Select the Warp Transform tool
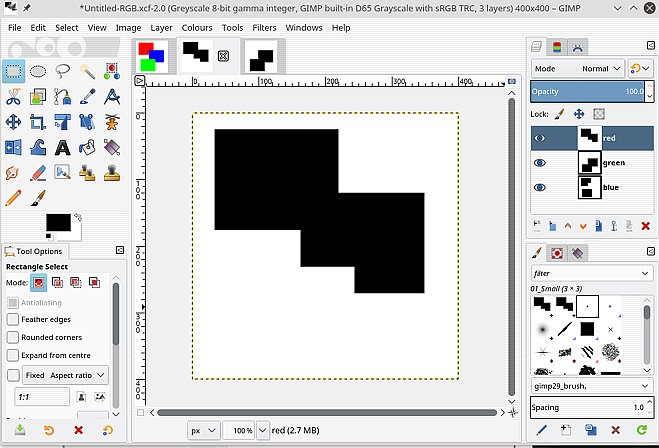 click(38, 148)
